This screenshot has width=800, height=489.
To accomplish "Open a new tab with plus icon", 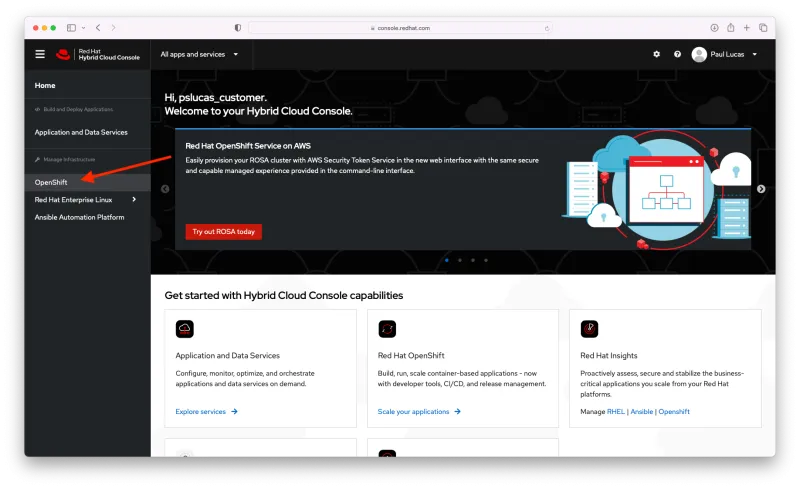I will click(746, 28).
